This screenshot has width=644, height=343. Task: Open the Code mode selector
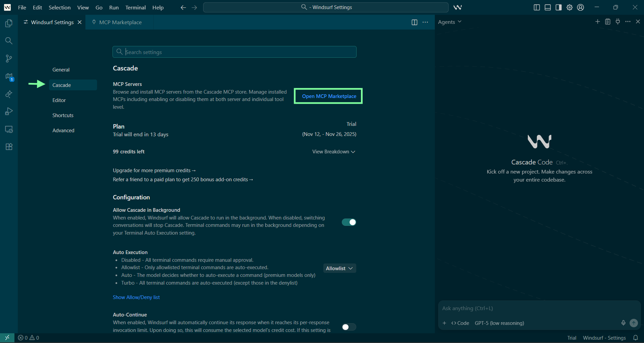pyautogui.click(x=460, y=323)
